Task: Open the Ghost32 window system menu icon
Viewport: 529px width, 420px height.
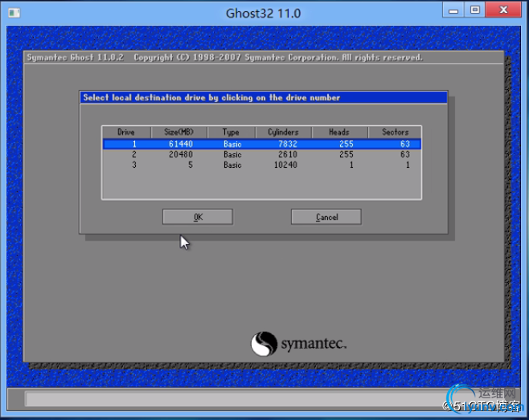Action: [x=14, y=13]
